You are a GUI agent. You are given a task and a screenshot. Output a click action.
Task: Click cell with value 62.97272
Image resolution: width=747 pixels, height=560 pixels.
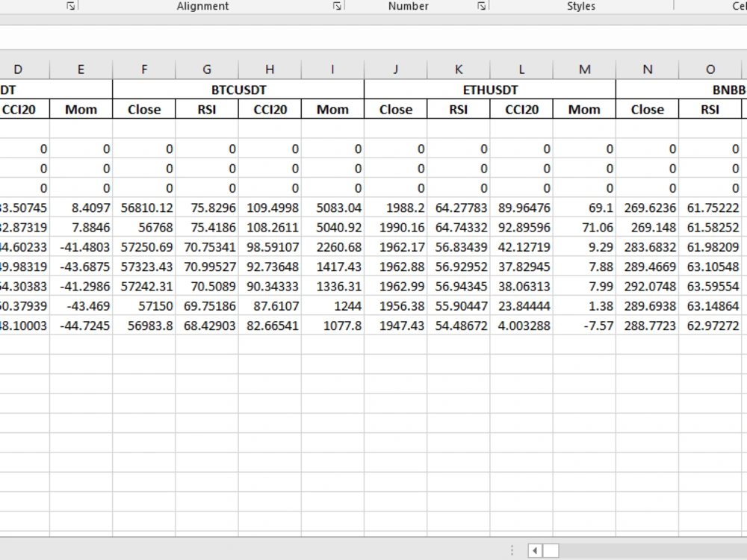click(x=710, y=326)
